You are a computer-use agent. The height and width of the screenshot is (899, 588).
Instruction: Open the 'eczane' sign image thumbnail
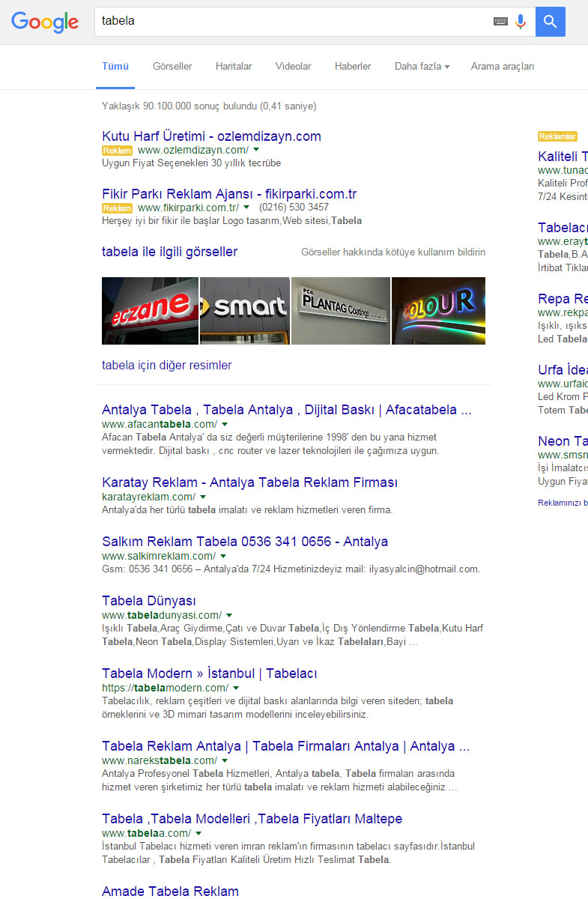150,311
